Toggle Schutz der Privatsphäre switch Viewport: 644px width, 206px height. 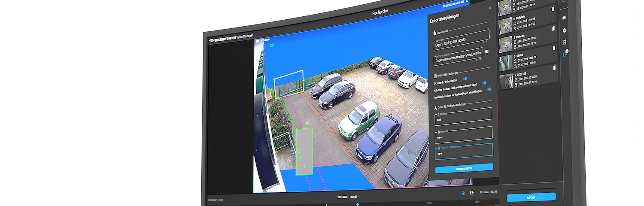[464, 79]
